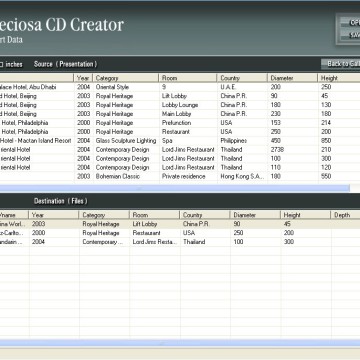Select Lobby Lounge room cell
360x360 pixels.
[180, 105]
